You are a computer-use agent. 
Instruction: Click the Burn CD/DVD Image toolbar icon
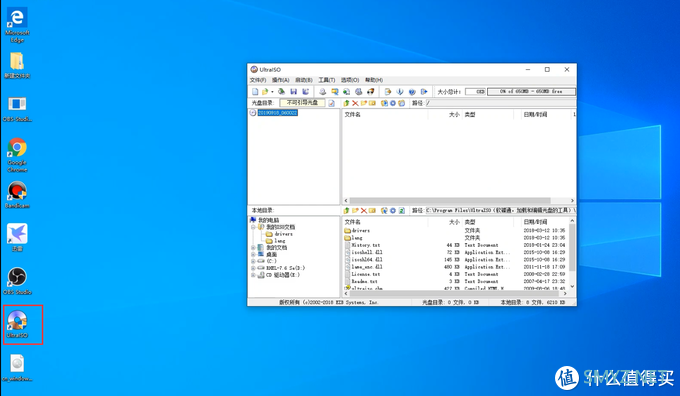click(370, 92)
